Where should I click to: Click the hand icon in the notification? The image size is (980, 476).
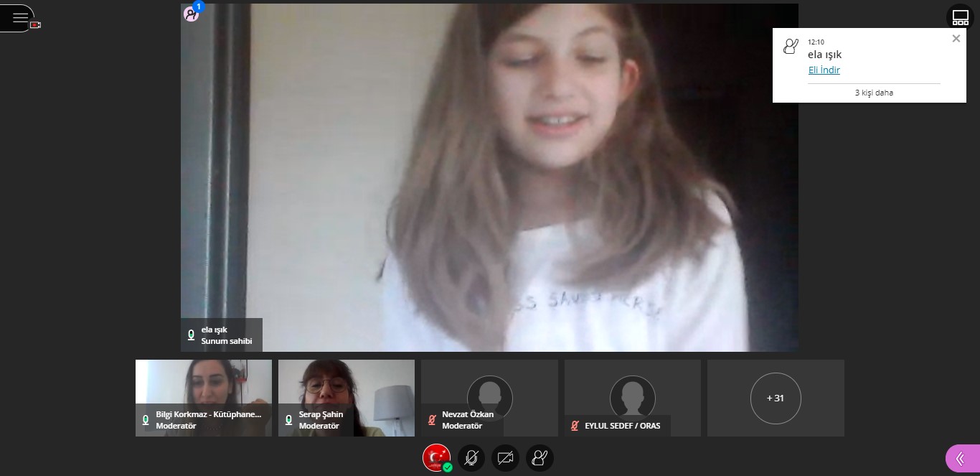point(790,47)
